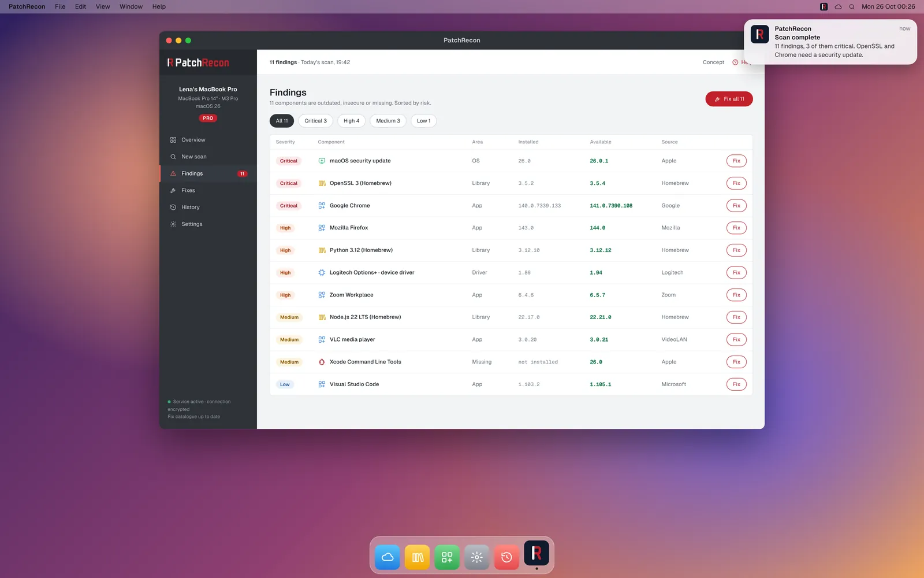The height and width of the screenshot is (578, 924).
Task: Click the Concept link in header
Action: [713, 62]
